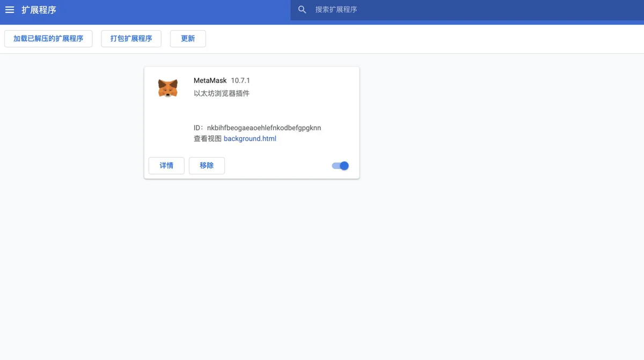
Task: Click version number 10.7.1
Action: click(240, 80)
